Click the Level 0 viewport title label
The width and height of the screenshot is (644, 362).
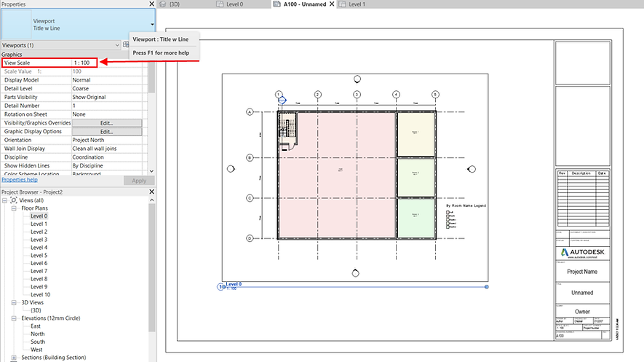click(x=234, y=284)
